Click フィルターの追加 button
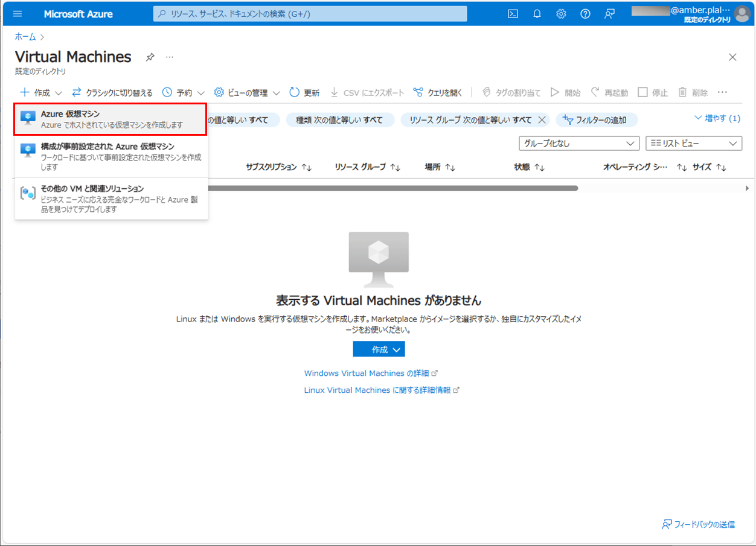 tap(597, 120)
